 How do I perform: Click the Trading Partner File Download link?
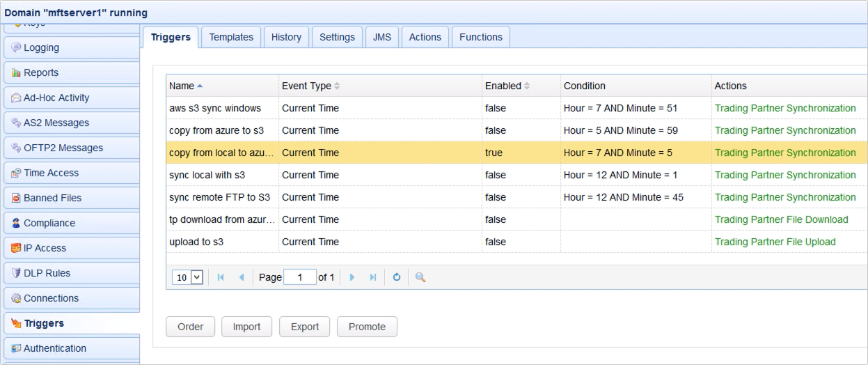[x=781, y=219]
